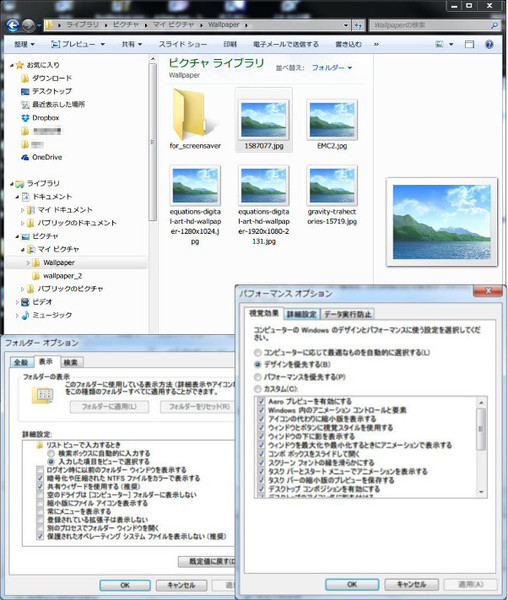Select the ダウンロード folder in favorites

(x=46, y=78)
